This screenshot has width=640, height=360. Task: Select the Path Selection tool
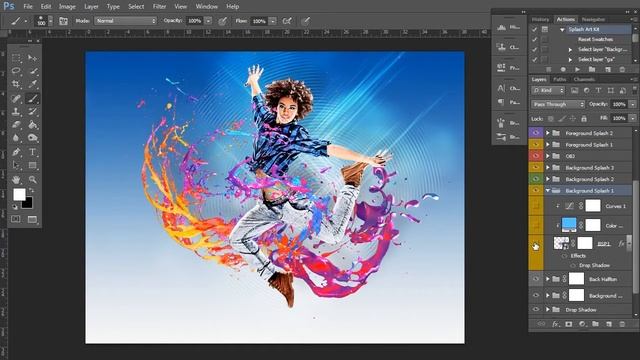pyautogui.click(x=16, y=165)
